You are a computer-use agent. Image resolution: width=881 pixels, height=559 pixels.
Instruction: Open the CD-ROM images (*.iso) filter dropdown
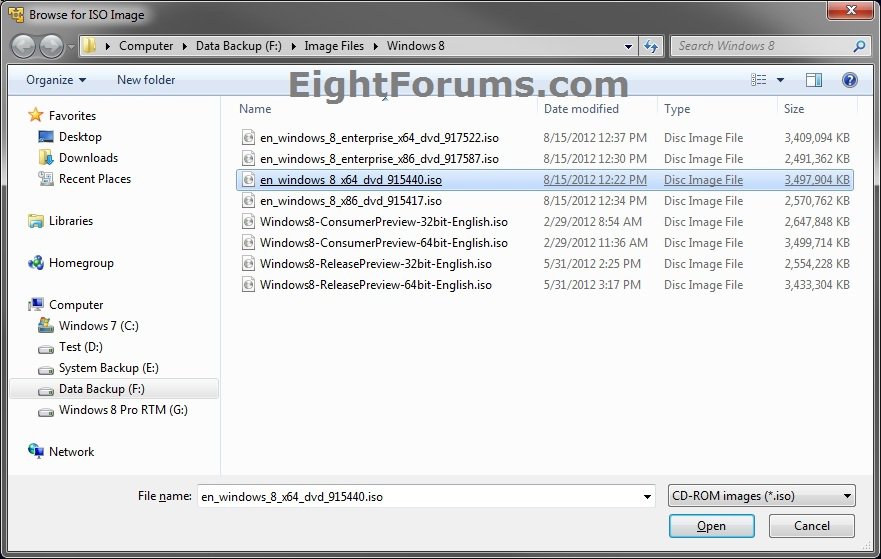coord(761,496)
